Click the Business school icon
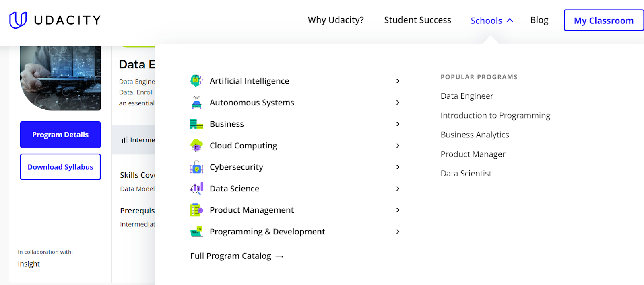This screenshot has height=285, width=644. [196, 124]
